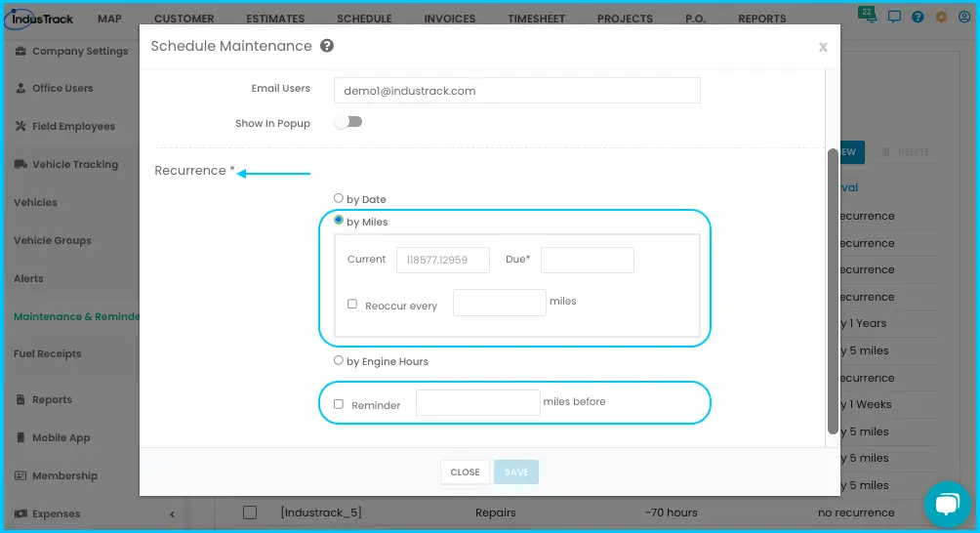Click the Email Users input field
Viewport: 980px width, 533px height.
(x=517, y=91)
